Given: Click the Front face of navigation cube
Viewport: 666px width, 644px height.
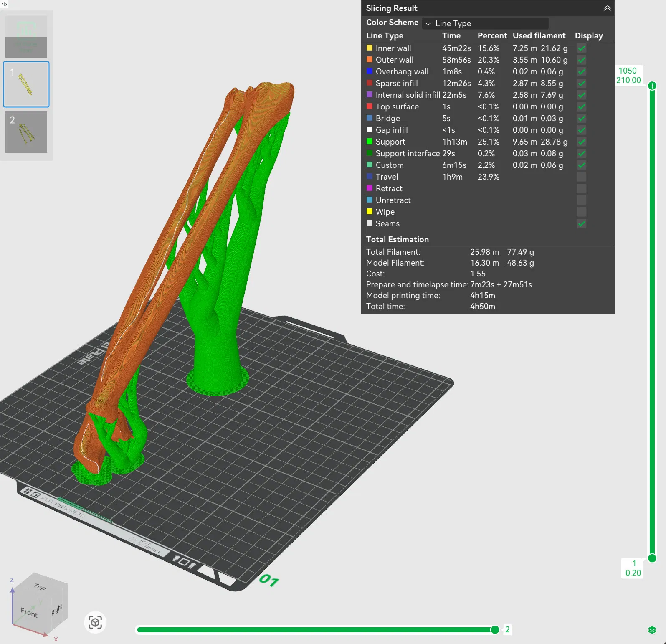Looking at the screenshot, I should (29, 612).
